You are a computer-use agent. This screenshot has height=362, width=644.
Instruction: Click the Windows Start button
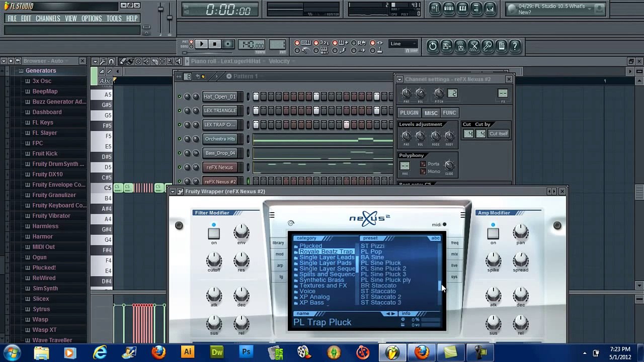click(x=12, y=352)
